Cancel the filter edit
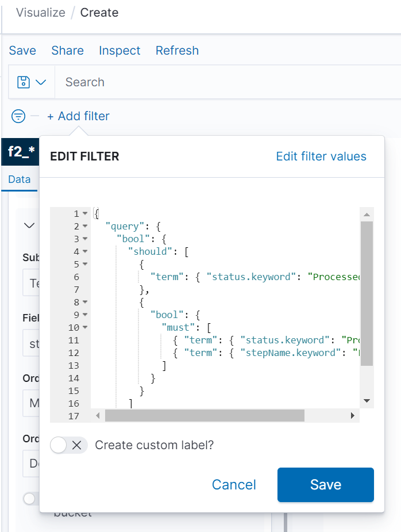This screenshot has width=401, height=532. click(234, 485)
